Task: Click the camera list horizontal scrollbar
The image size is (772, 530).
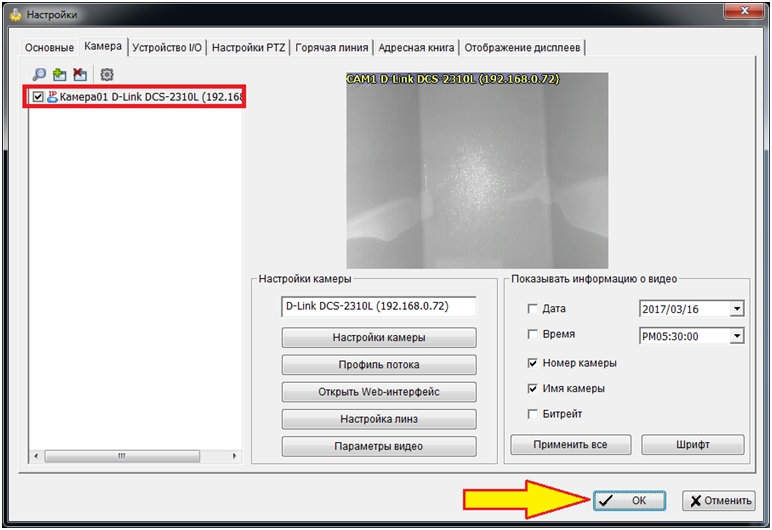Action: coord(136,456)
